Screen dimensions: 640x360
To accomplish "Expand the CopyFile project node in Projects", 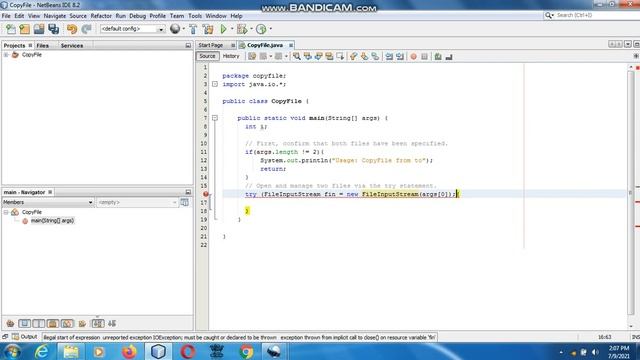I will pos(6,55).
